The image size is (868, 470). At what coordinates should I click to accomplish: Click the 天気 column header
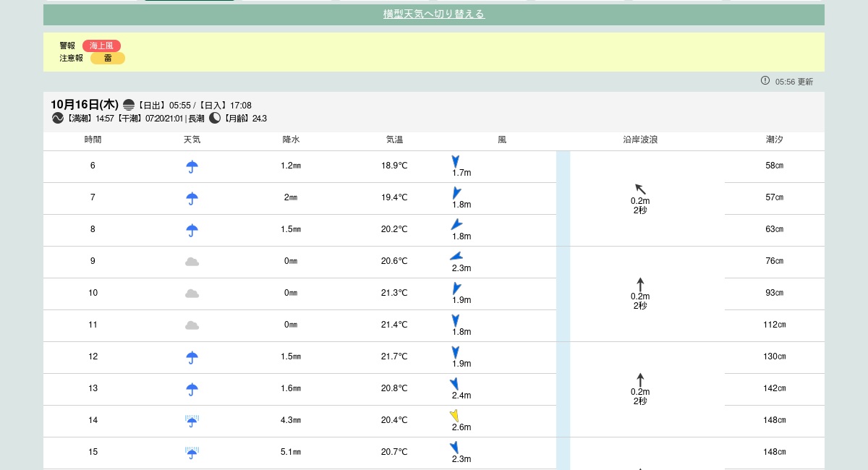click(192, 140)
